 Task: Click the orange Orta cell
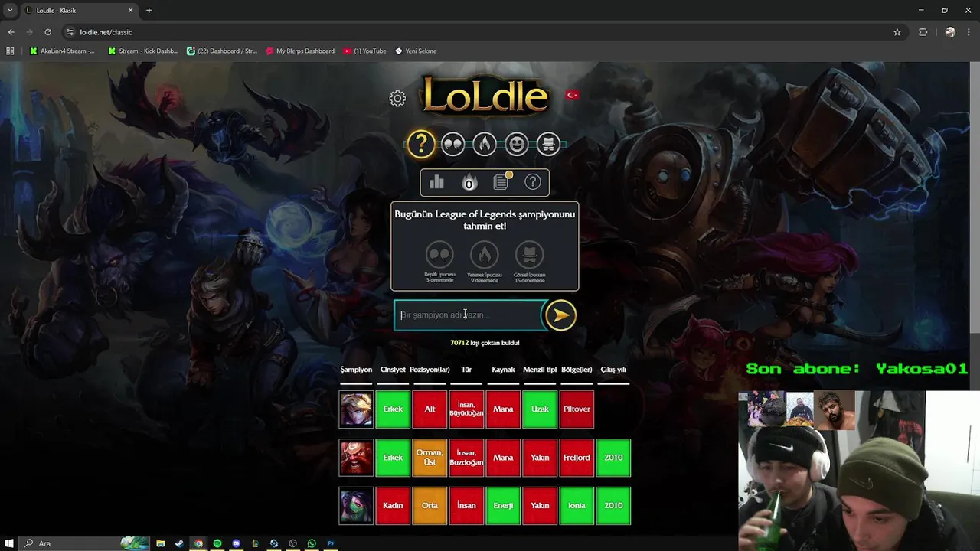[430, 506]
